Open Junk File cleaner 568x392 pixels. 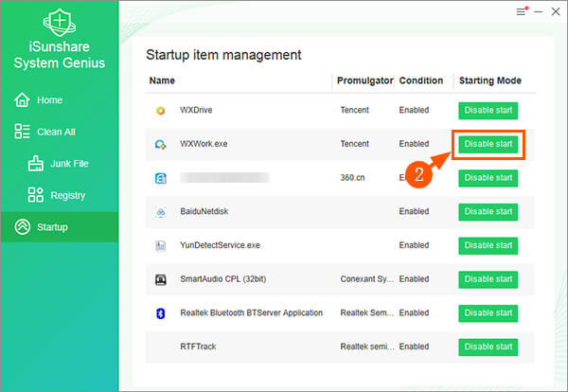[60, 164]
